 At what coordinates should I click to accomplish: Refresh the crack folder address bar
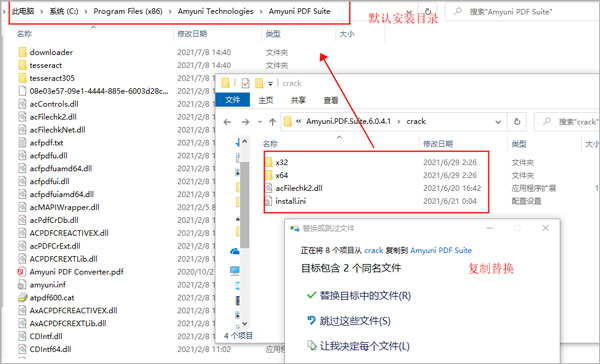(x=517, y=122)
